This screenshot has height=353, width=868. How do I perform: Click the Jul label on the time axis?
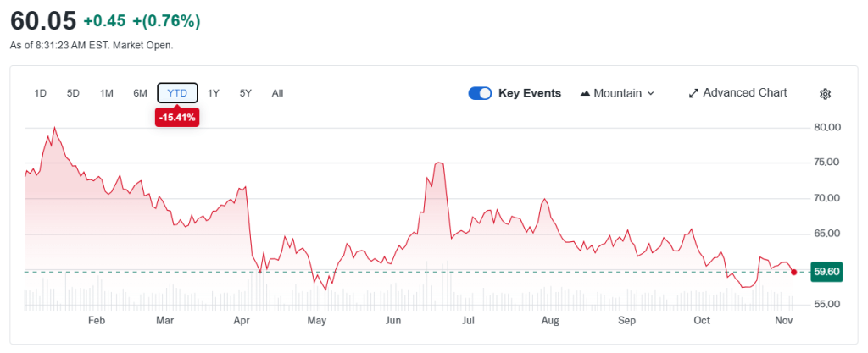point(468,321)
